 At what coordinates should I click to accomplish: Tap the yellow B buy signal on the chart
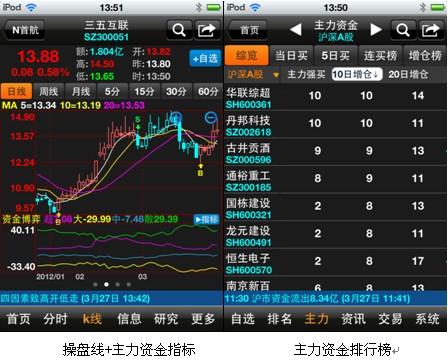(200, 170)
